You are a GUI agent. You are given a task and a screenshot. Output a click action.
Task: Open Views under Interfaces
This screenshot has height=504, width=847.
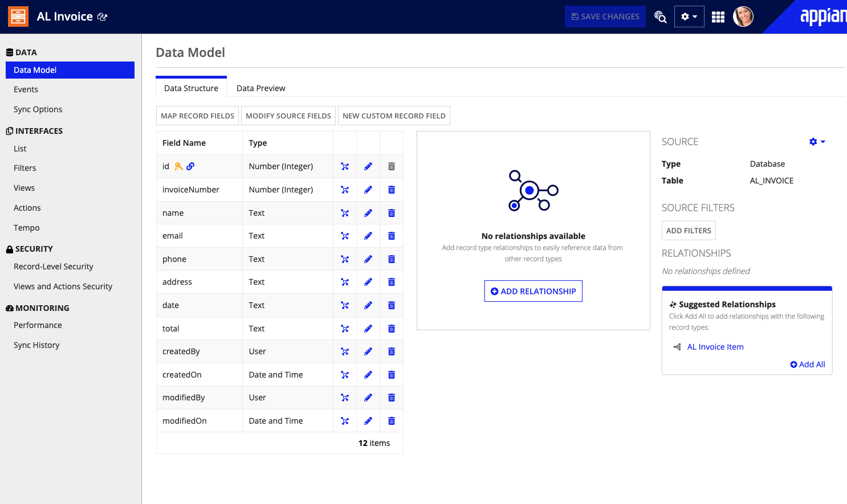(24, 188)
